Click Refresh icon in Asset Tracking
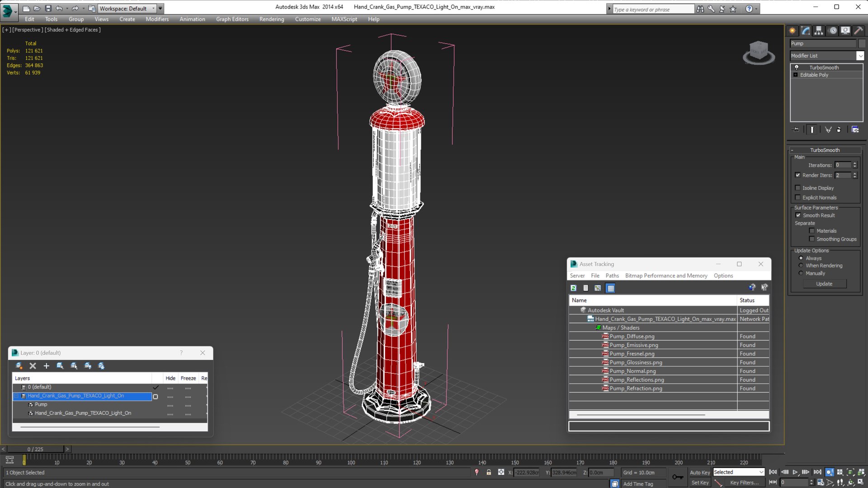The image size is (868, 488). [574, 288]
